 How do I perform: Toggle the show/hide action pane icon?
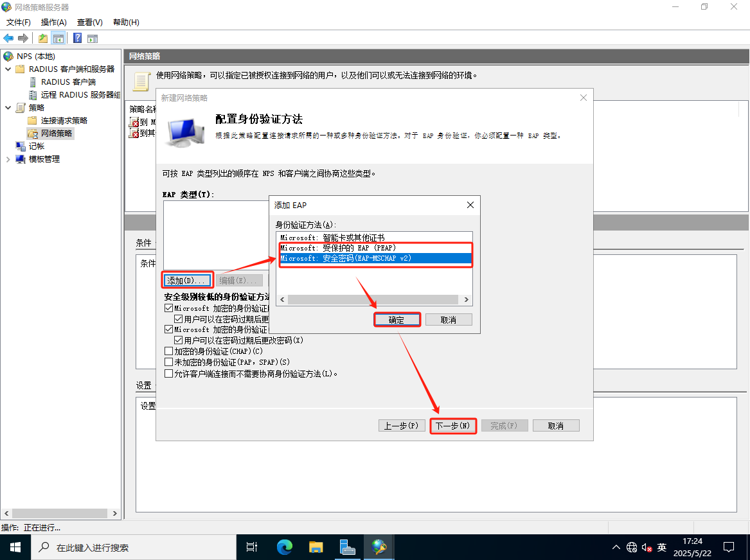point(93,39)
